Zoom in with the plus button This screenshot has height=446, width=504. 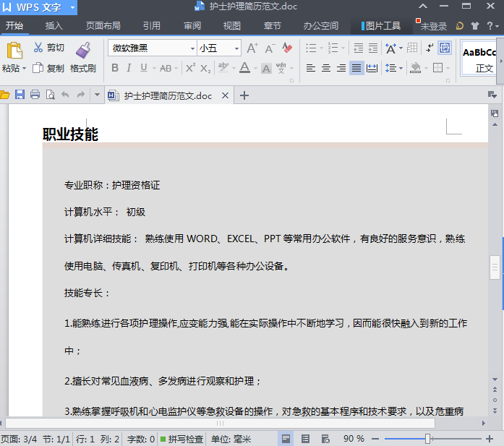(x=490, y=439)
